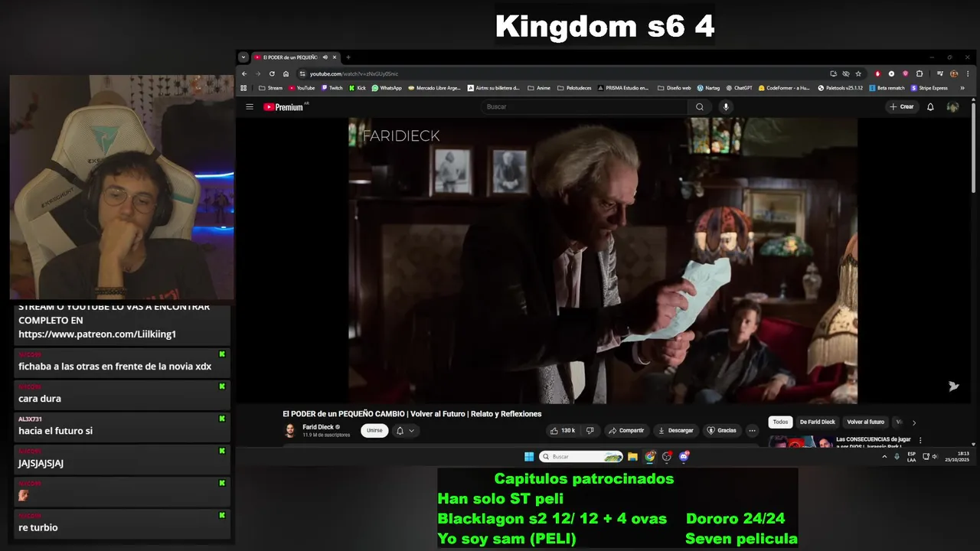Reload the YouTube page
980x551 pixels.
point(272,73)
